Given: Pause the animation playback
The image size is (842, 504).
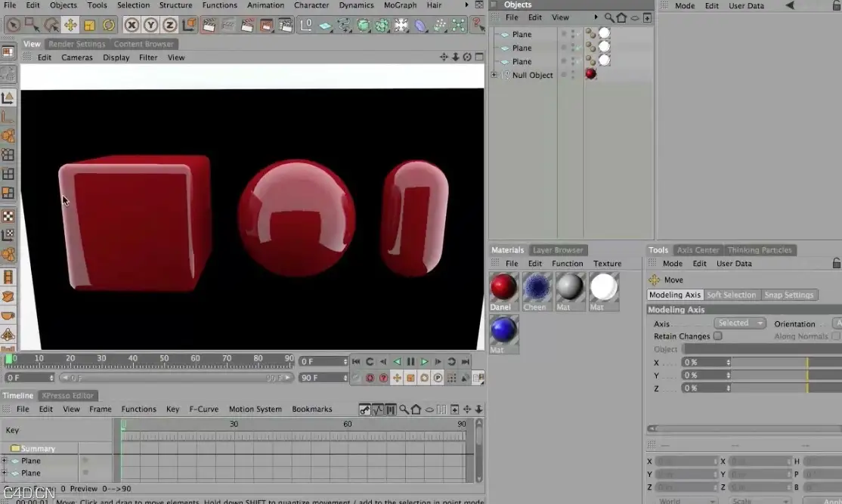Looking at the screenshot, I should pyautogui.click(x=411, y=362).
